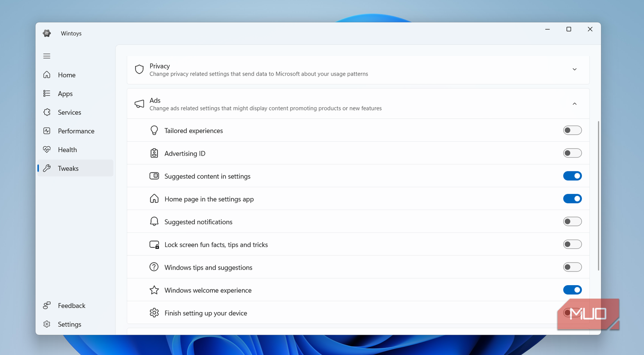This screenshot has width=644, height=355.
Task: Toggle the Advertising ID switch
Action: point(572,153)
